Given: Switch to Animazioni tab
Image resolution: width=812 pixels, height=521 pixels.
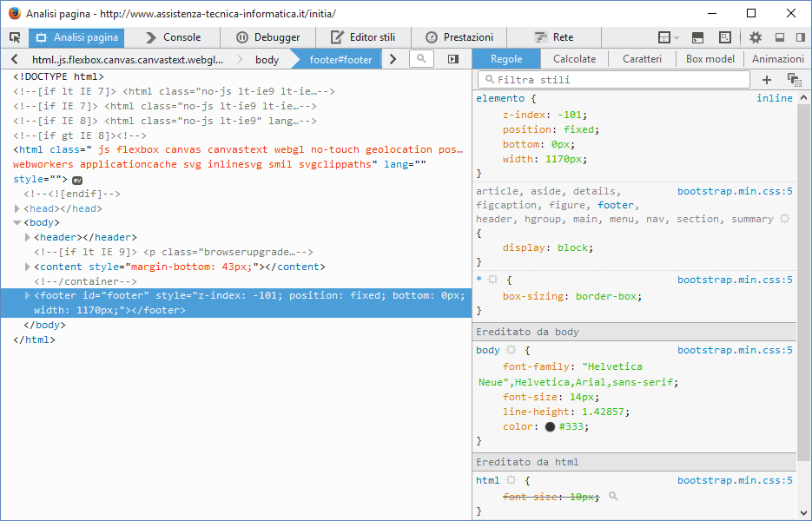Looking at the screenshot, I should click(x=778, y=59).
